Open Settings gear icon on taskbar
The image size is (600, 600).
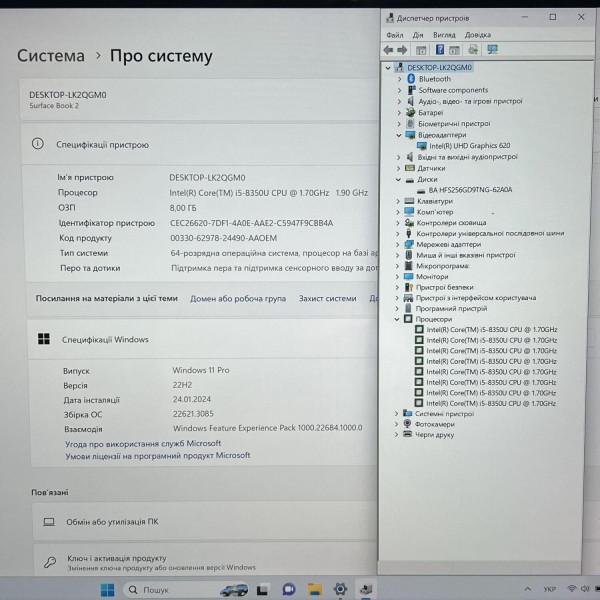(340, 589)
